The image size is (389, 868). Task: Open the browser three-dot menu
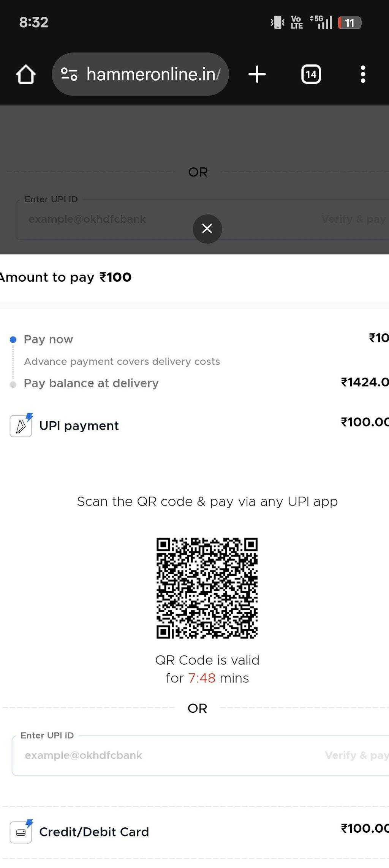(x=363, y=74)
